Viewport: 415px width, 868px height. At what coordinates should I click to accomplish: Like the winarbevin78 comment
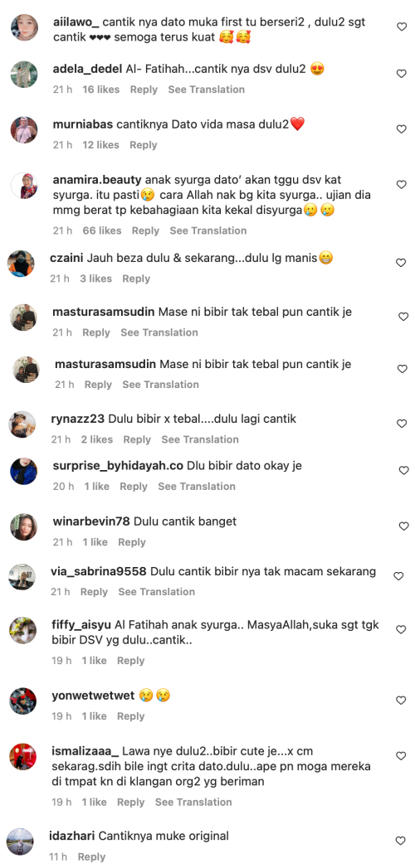(x=404, y=526)
